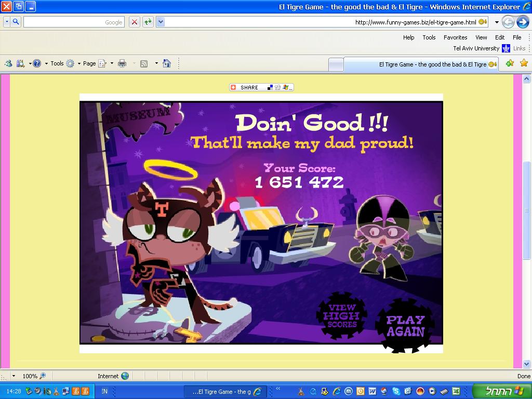Click the Forward navigation arrow
The height and width of the screenshot is (399, 532).
point(508,22)
